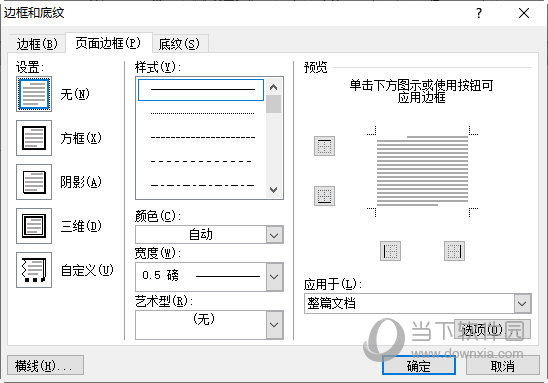
Task: Open the help question mark icon
Action: [x=479, y=13]
